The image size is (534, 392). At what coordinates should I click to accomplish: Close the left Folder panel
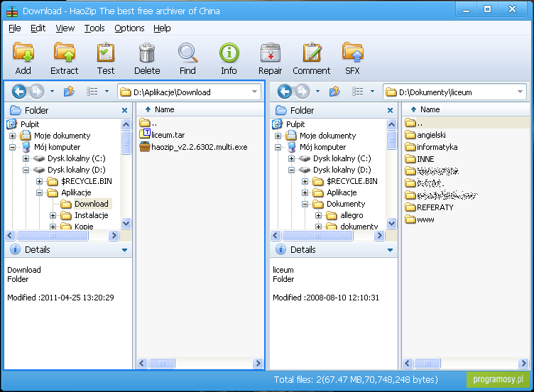(125, 110)
